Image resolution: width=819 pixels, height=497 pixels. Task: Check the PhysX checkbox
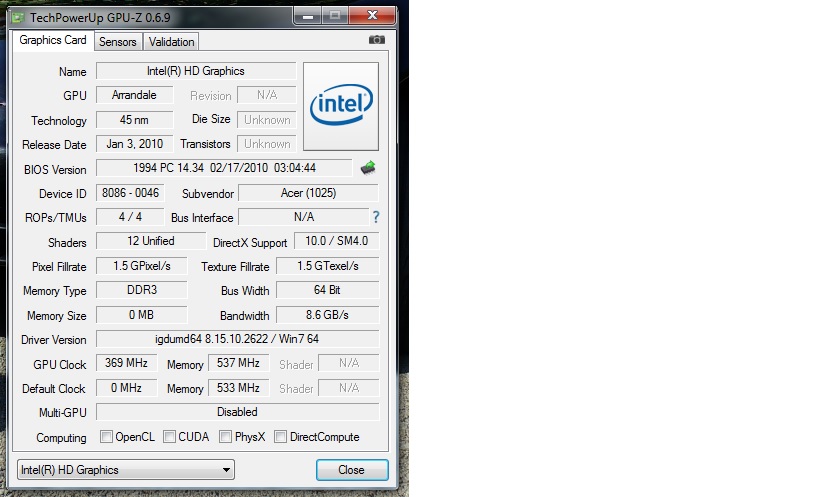click(225, 436)
